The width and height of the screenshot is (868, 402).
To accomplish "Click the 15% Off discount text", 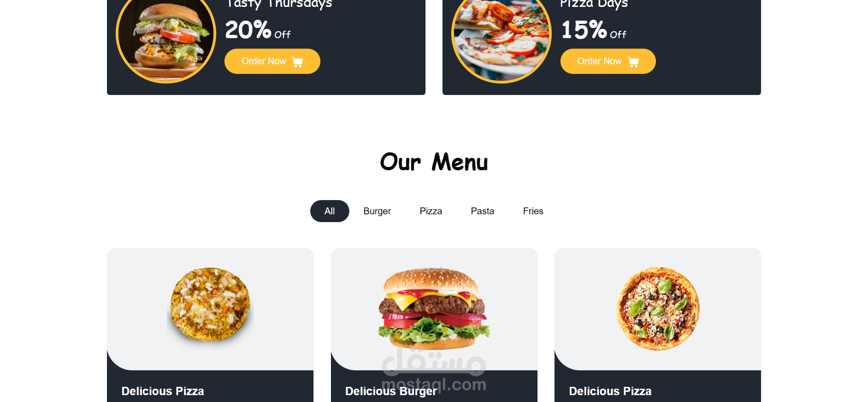I will [x=594, y=30].
